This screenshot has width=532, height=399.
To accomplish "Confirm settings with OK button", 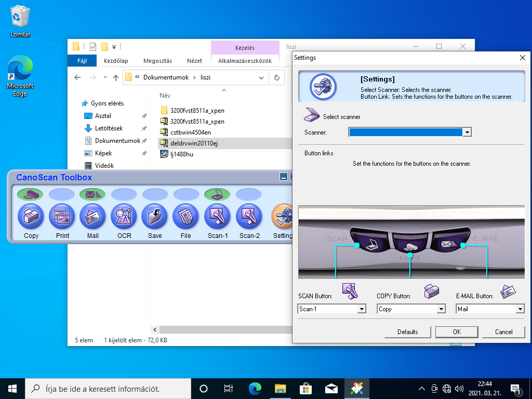I will click(457, 332).
